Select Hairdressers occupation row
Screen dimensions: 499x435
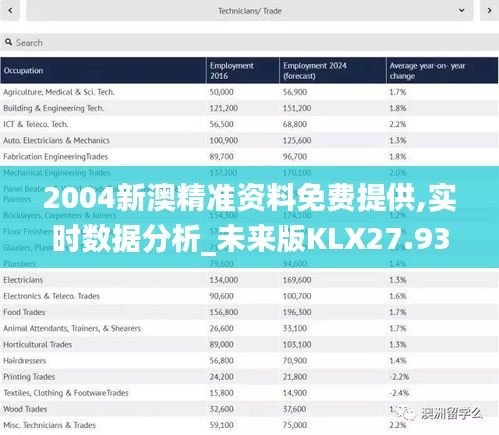[x=249, y=361]
